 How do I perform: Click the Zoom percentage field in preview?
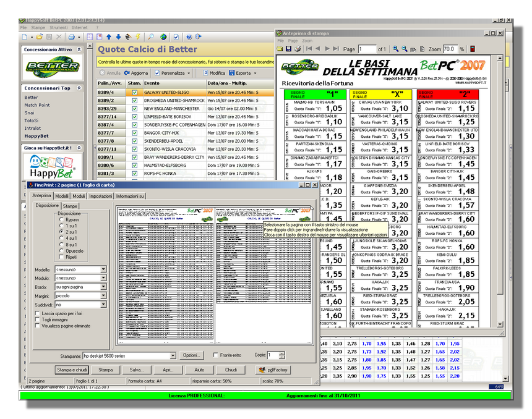pyautogui.click(x=450, y=49)
